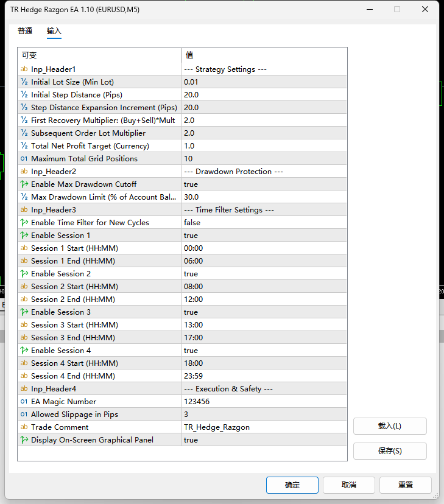Click the string icon beside Trade Comment
This screenshot has height=504, width=444.
pyautogui.click(x=24, y=427)
